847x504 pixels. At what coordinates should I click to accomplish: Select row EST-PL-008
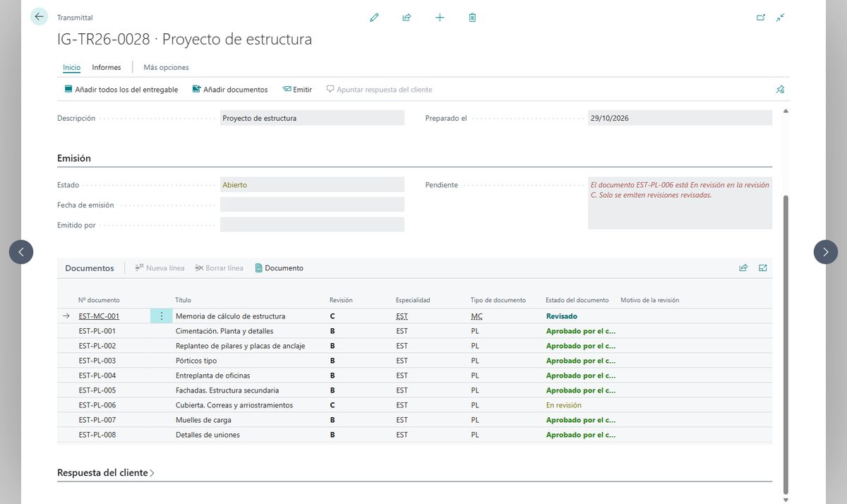pos(415,435)
